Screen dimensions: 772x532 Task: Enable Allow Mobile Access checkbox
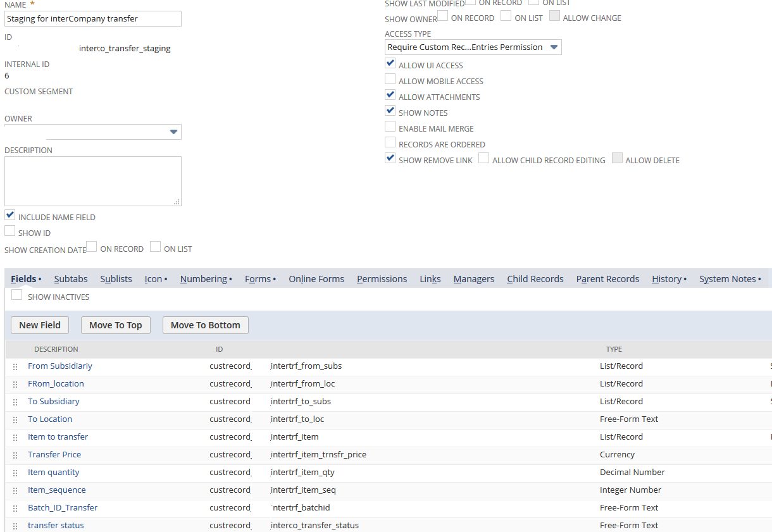pos(390,80)
